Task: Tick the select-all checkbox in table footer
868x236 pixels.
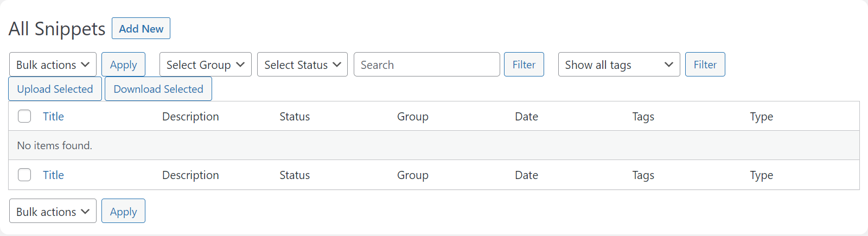Action: coord(24,175)
